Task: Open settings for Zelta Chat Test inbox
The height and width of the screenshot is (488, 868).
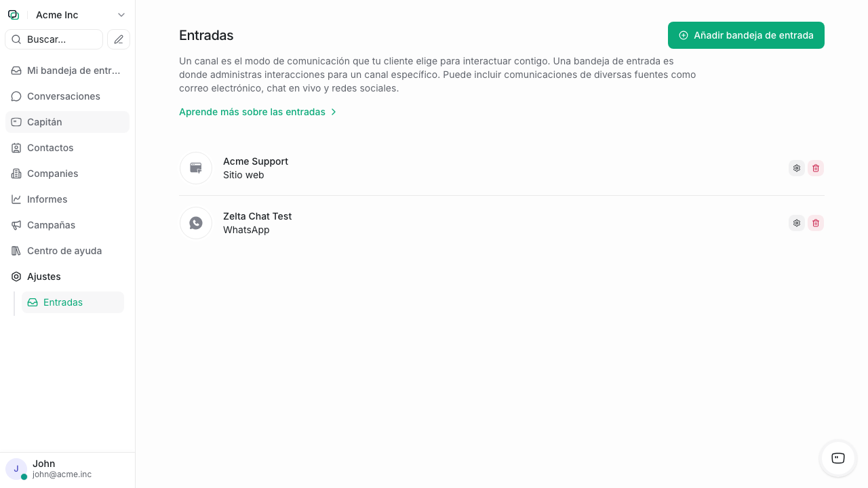Action: point(797,223)
